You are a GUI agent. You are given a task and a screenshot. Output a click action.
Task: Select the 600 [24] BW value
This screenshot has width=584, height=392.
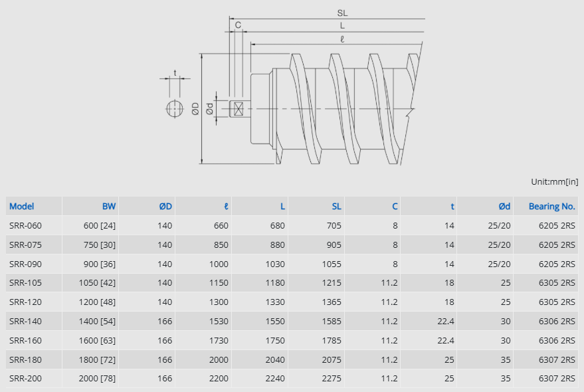click(100, 225)
